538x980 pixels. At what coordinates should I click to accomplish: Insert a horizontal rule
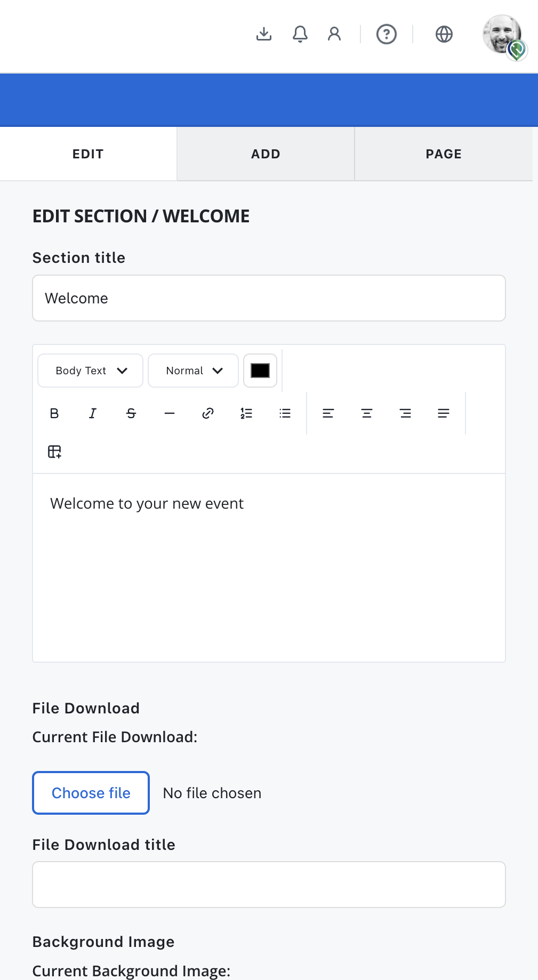pos(170,413)
